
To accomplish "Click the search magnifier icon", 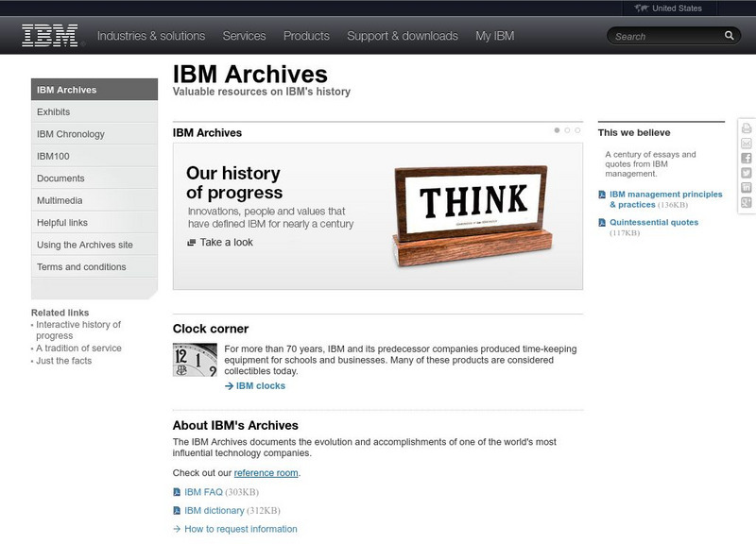I will 729,35.
